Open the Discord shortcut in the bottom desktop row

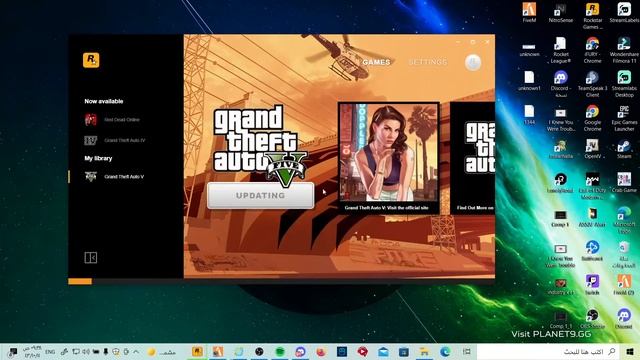(x=624, y=319)
